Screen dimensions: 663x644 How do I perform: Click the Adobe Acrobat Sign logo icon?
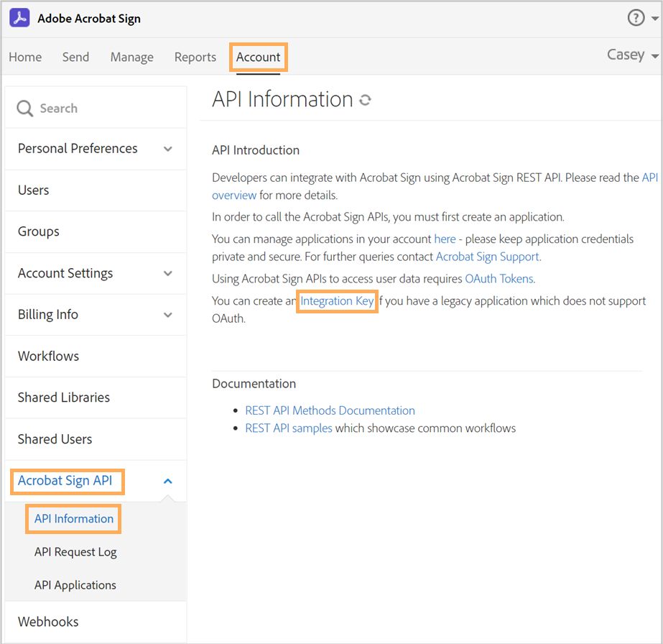19,18
